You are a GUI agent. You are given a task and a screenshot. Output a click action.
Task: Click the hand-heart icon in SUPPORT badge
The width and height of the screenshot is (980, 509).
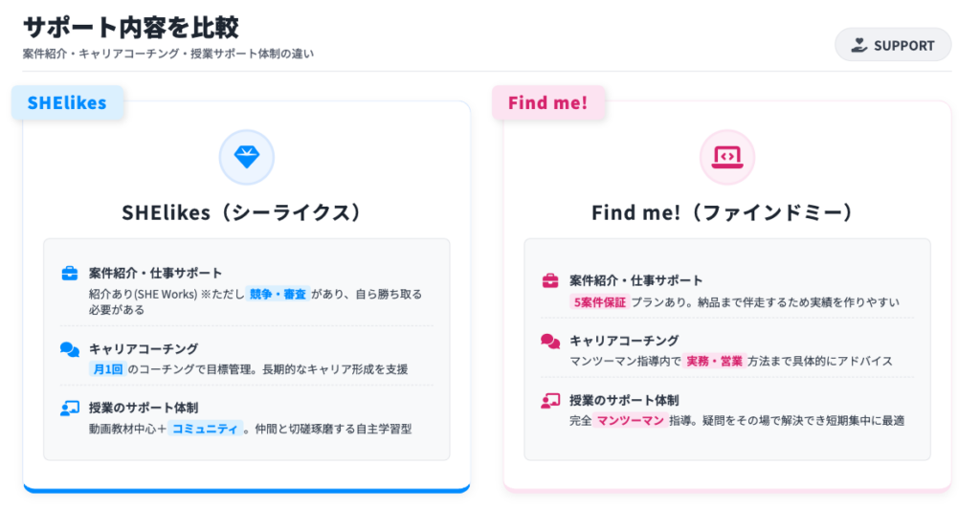point(859,45)
